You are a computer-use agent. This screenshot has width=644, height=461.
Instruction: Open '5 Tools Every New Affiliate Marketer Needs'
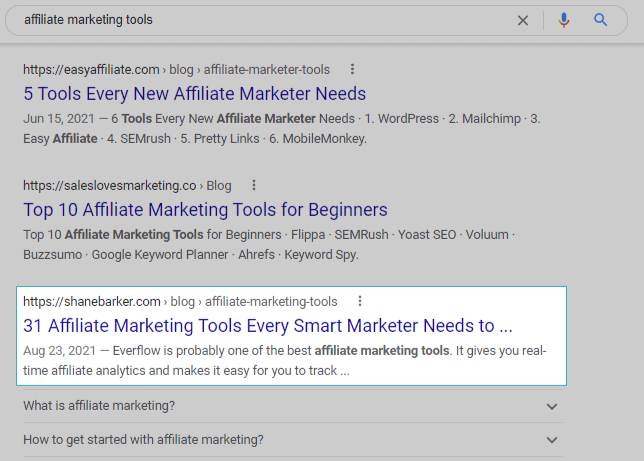[194, 94]
